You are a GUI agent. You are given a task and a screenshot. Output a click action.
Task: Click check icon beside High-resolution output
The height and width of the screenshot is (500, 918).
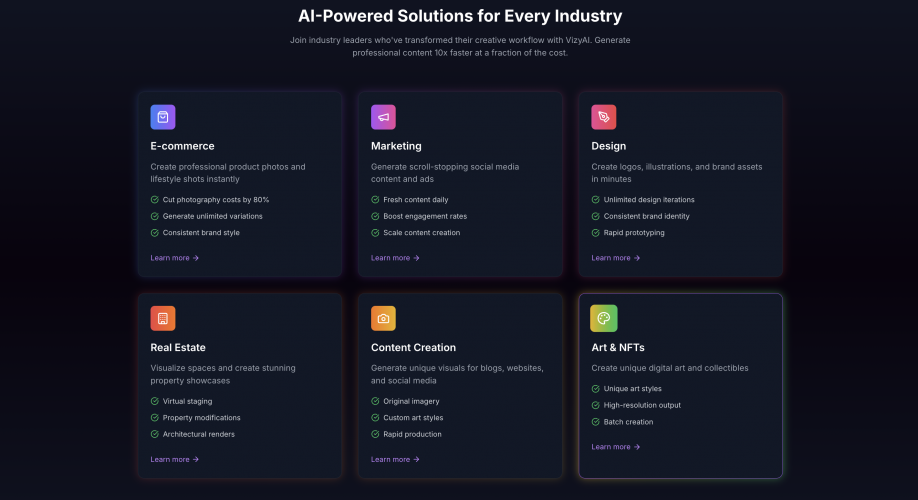coord(595,405)
